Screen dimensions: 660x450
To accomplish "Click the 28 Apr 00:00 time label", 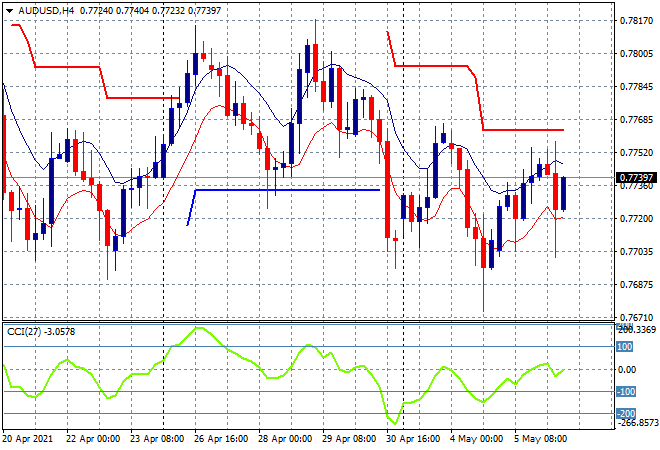I will point(285,439).
